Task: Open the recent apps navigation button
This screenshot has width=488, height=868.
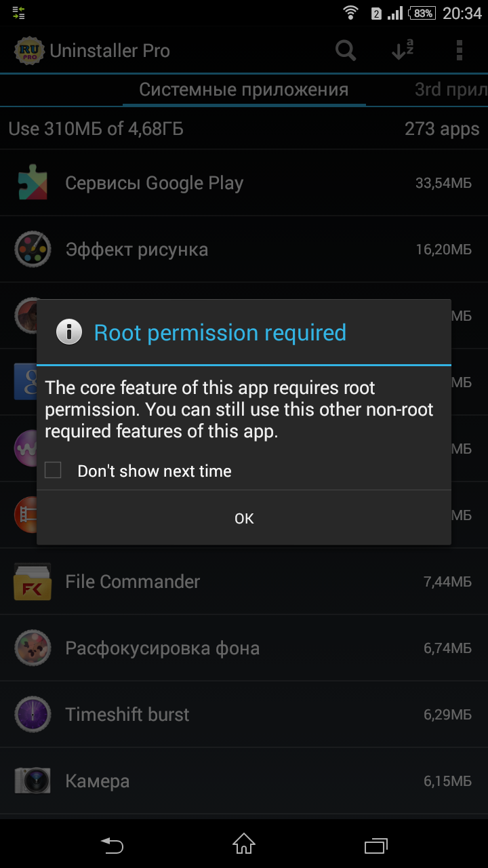Action: [375, 845]
